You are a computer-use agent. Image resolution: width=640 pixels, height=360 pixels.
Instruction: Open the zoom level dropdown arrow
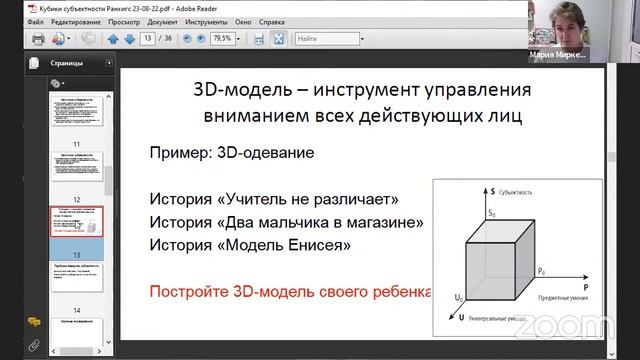238,39
